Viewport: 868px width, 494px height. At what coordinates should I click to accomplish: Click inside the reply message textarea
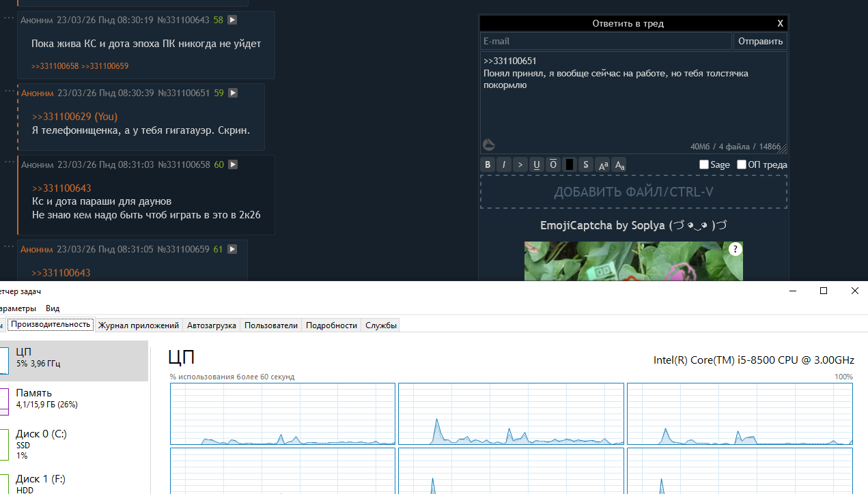tap(633, 102)
